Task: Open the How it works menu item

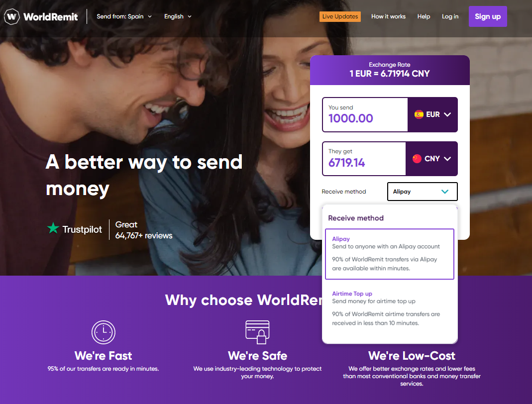Action: coord(388,16)
